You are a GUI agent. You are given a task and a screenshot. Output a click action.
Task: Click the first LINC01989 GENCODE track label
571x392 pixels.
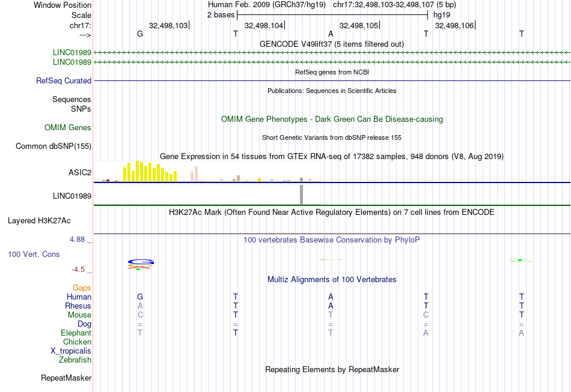[72, 52]
